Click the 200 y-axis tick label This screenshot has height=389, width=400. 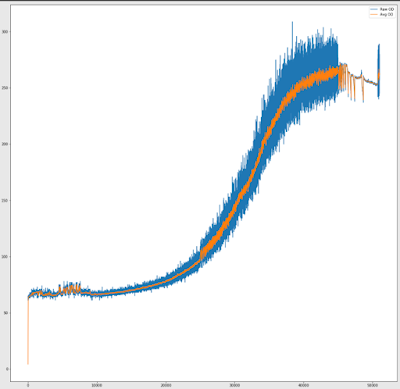pos(5,144)
